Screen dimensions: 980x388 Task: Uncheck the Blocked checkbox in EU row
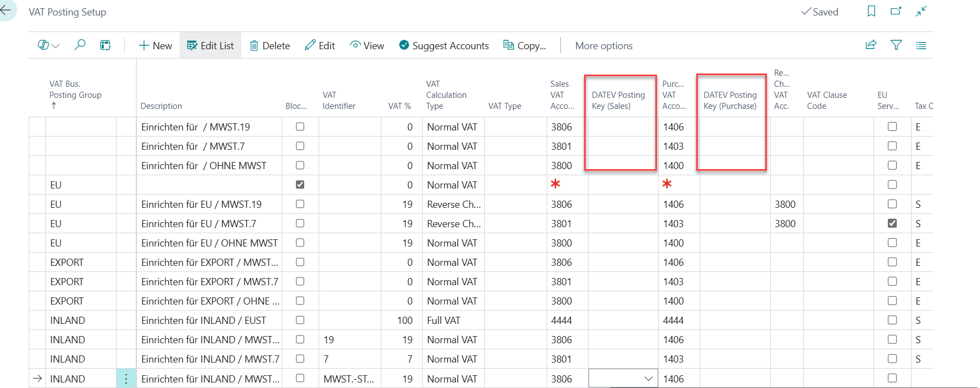(x=300, y=185)
